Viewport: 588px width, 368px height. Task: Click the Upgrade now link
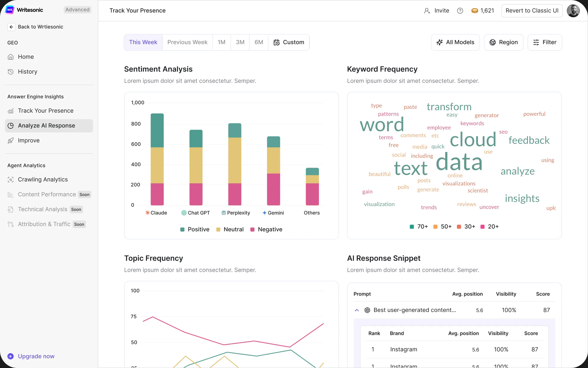(31, 356)
